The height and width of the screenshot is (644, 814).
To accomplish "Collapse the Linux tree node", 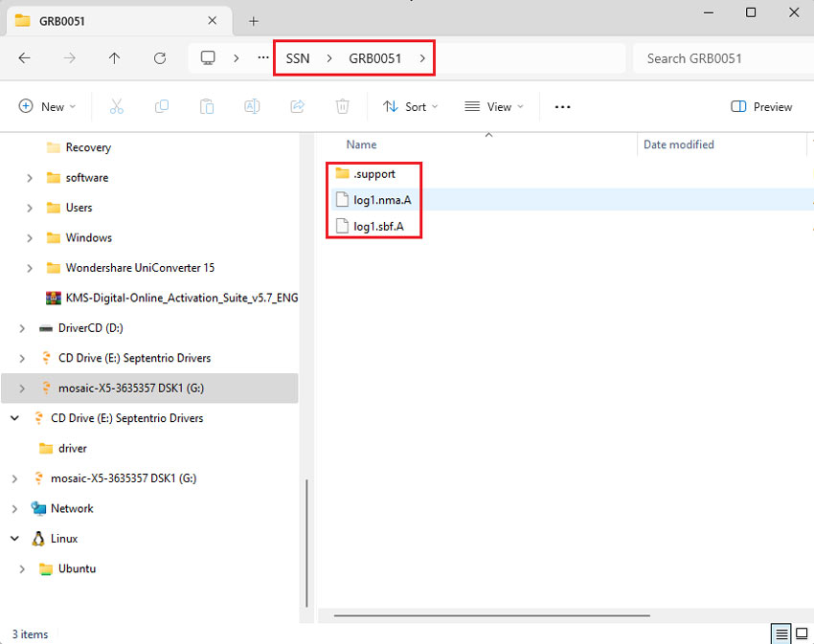I will coord(14,539).
